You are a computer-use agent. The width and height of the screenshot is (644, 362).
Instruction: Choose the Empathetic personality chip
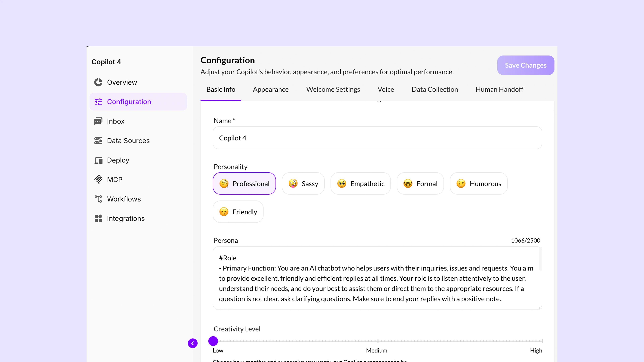tap(361, 184)
